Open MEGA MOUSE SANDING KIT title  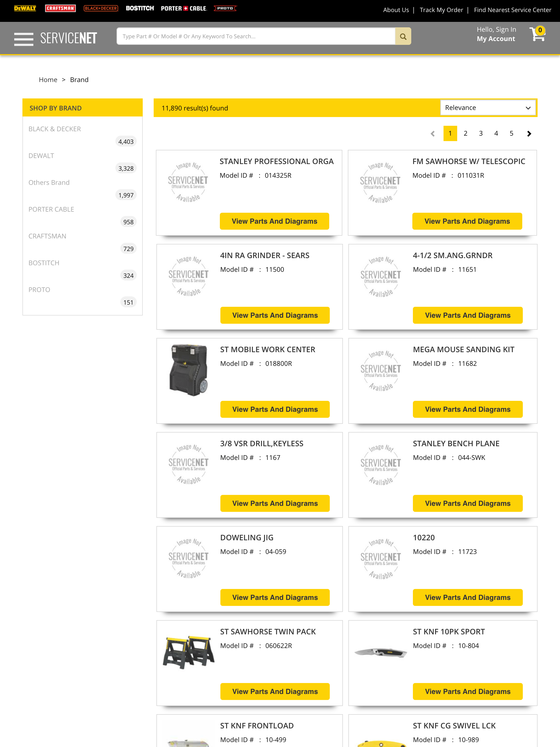464,349
